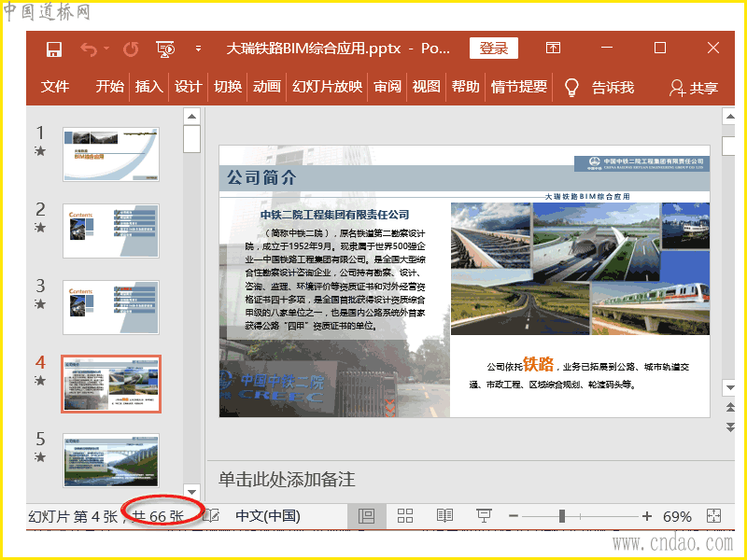Select slide 1 thumbnail
Image resolution: width=747 pixels, height=560 pixels.
point(111,154)
